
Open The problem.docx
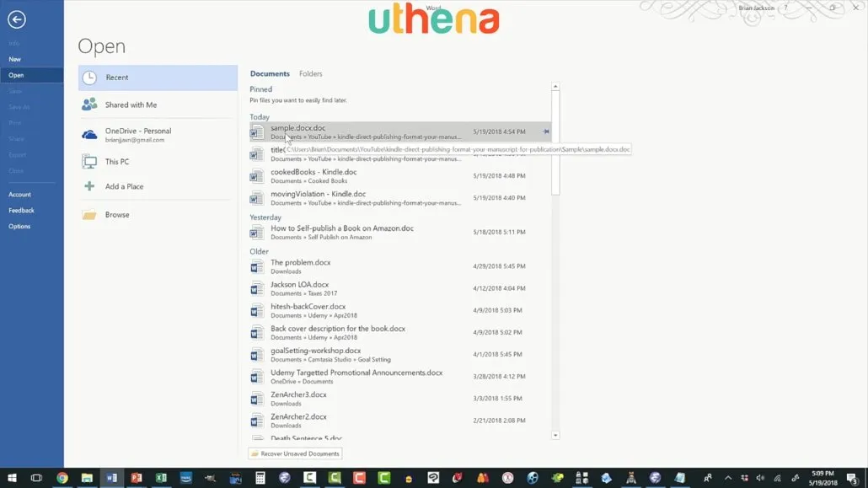coord(399,266)
